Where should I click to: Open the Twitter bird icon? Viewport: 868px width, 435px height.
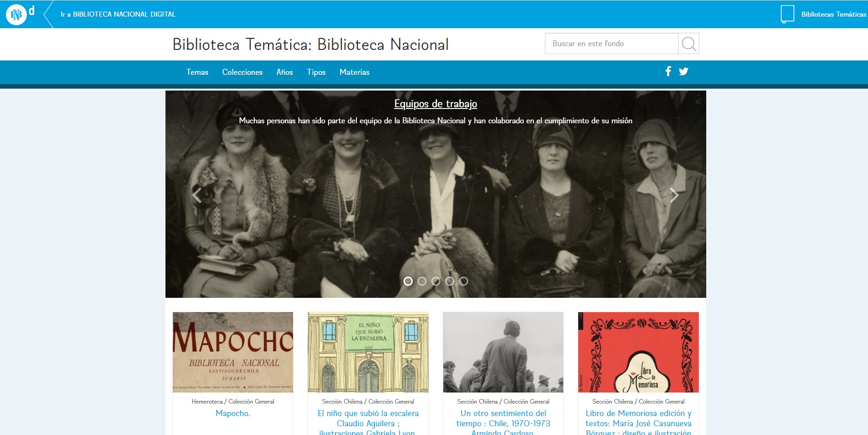tap(684, 72)
